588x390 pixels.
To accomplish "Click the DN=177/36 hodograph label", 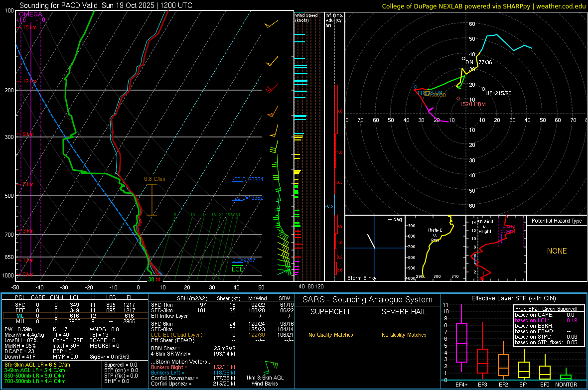I will (478, 62).
